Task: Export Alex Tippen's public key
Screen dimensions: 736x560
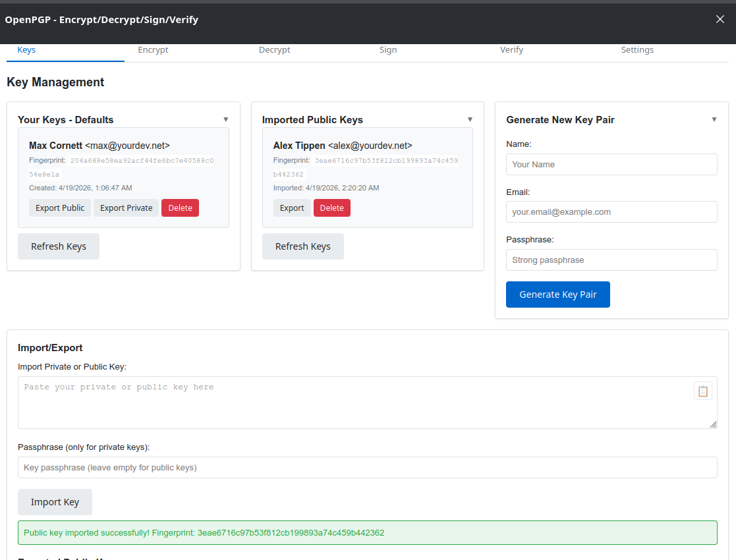Action: tap(292, 208)
